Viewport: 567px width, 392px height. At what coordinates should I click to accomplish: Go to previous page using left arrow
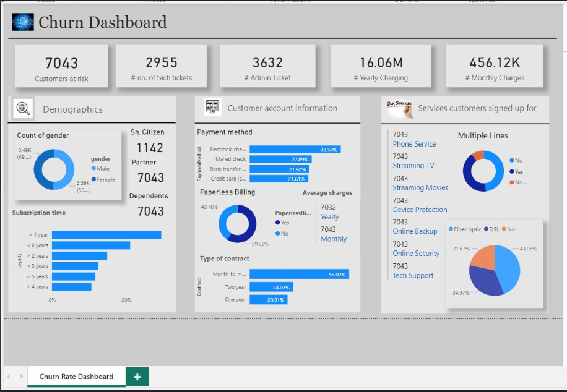(9, 377)
